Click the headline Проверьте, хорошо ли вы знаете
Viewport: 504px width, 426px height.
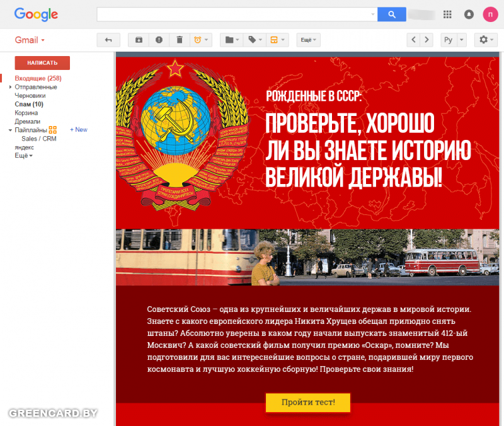368,150
